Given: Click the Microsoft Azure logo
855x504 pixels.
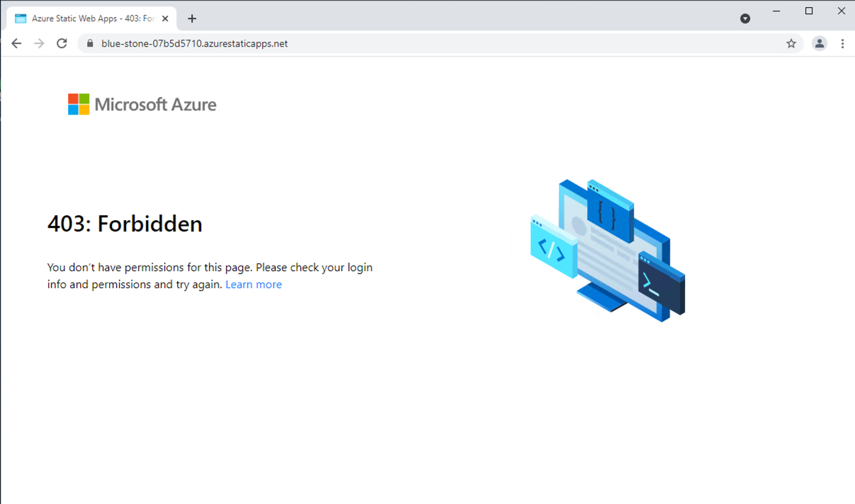Looking at the screenshot, I should coord(142,103).
